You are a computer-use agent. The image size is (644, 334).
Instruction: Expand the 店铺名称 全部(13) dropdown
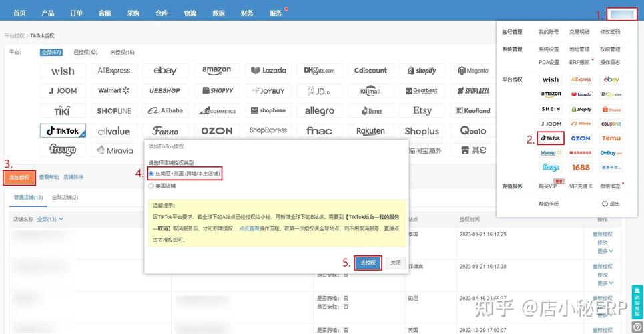(50, 219)
